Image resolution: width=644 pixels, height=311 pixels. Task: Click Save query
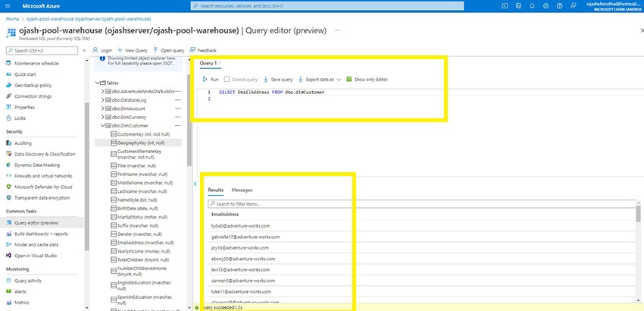click(278, 80)
